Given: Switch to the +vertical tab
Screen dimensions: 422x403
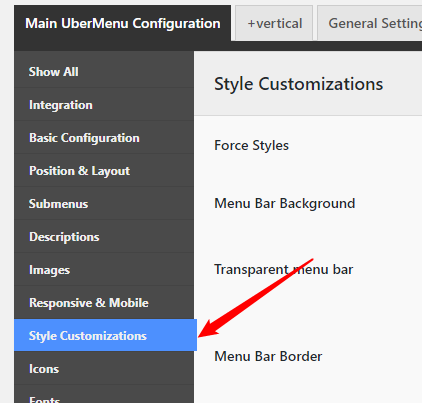Looking at the screenshot, I should point(274,23).
